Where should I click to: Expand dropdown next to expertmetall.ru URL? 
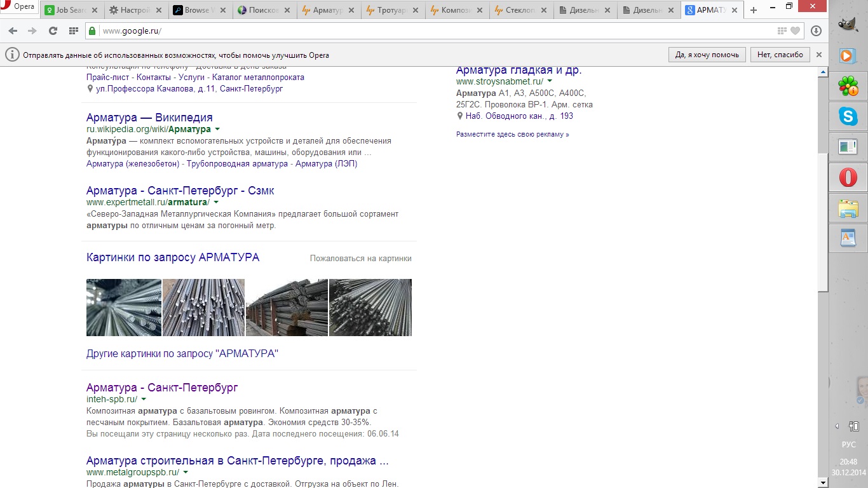pos(216,203)
